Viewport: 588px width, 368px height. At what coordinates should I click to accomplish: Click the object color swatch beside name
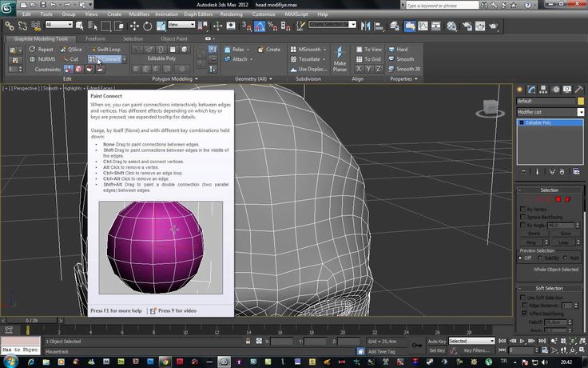click(x=581, y=101)
